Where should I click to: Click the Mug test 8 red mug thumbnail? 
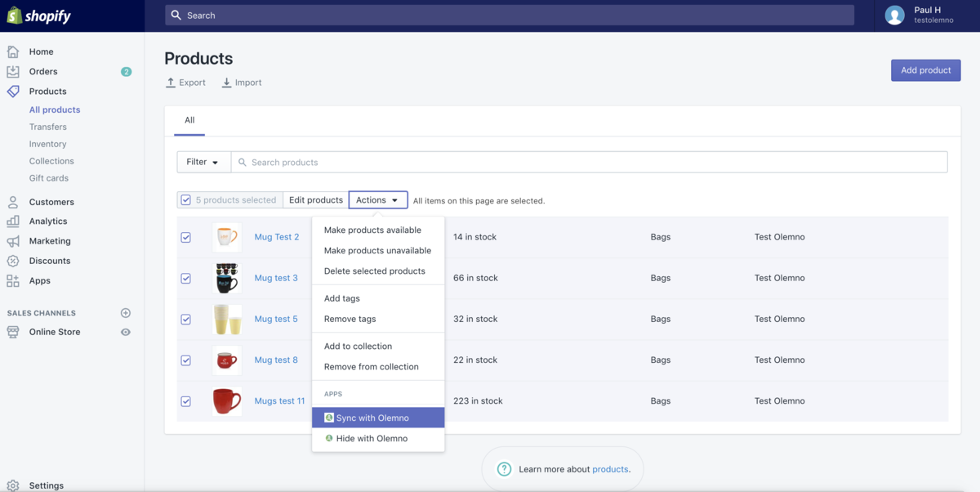point(227,360)
